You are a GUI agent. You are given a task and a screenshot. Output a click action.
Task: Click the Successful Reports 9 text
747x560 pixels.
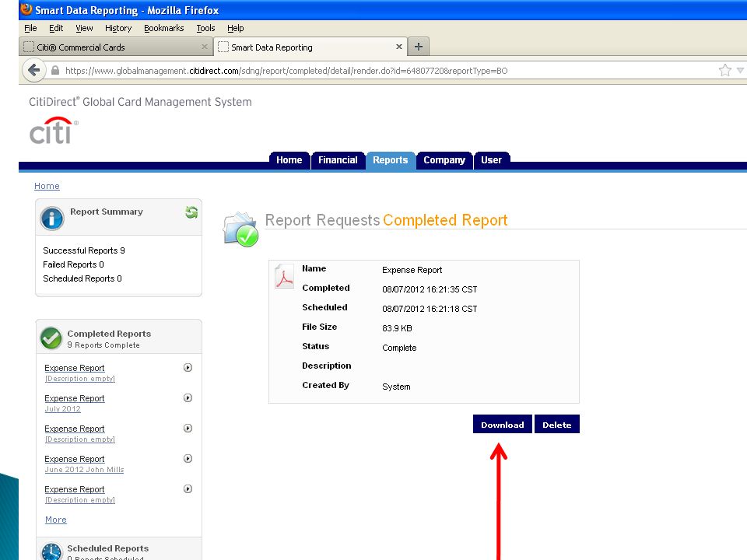coord(84,250)
